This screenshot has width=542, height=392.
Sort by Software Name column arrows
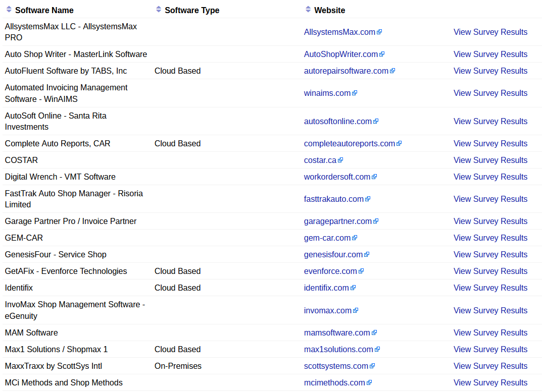point(9,9)
